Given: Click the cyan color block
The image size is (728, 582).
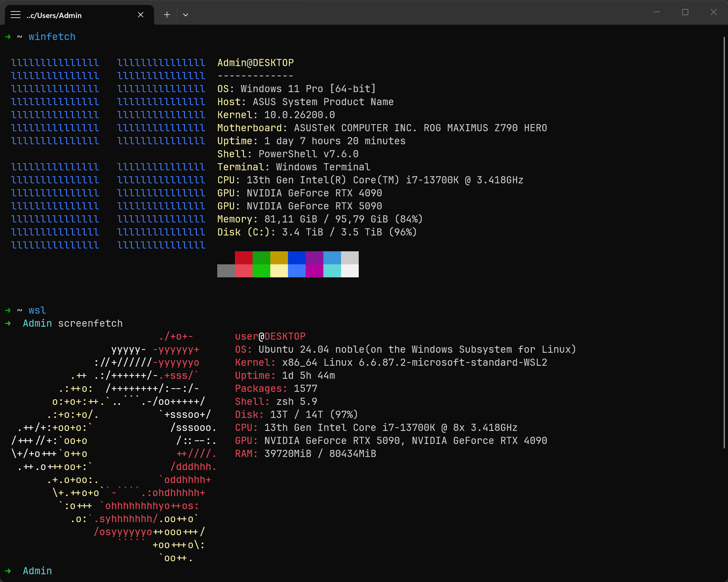Looking at the screenshot, I should [x=332, y=271].
